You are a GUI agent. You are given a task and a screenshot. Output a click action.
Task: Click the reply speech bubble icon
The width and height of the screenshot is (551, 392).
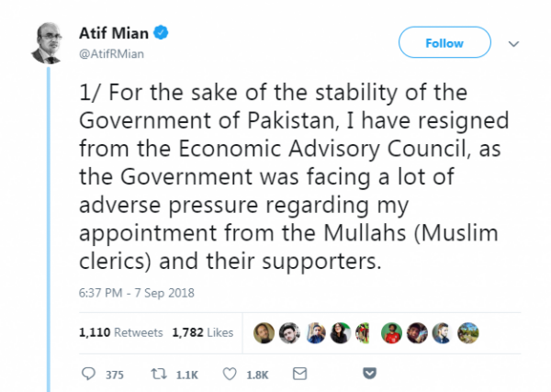[89, 374]
